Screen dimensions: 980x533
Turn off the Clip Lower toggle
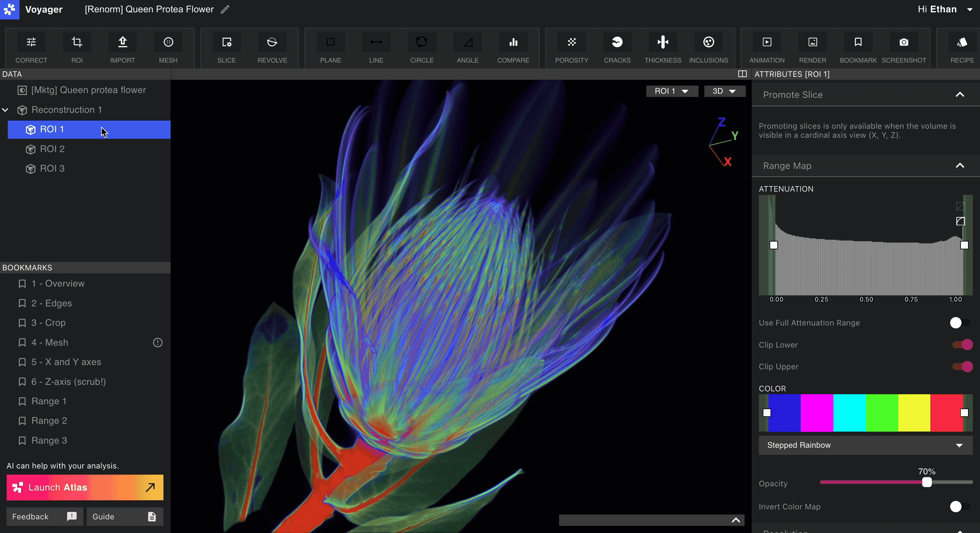click(x=962, y=345)
